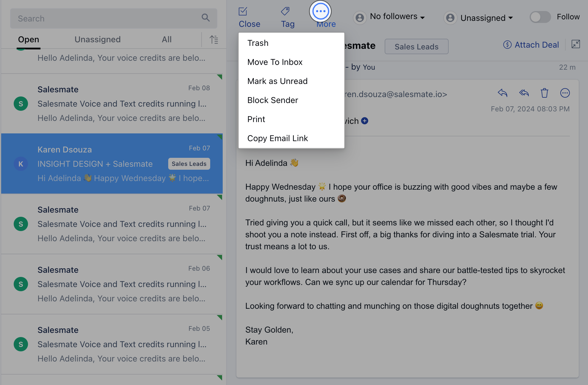Viewport: 588px width, 385px height.
Task: Click the K avatar of Karen Dsouza
Action: pos(21,164)
